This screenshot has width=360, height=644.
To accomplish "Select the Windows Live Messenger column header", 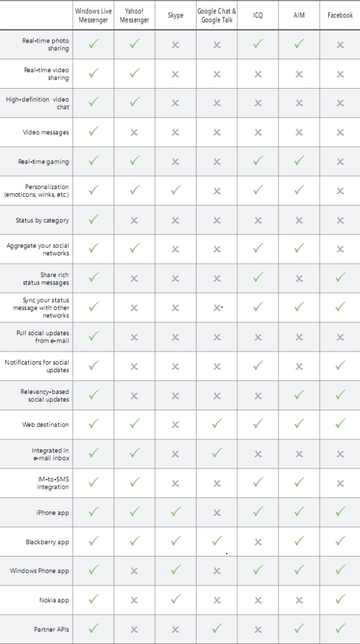I will [93, 15].
